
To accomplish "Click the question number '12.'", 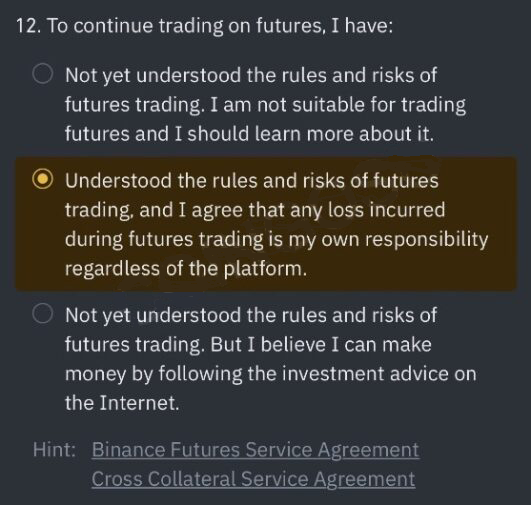I will pyautogui.click(x=29, y=26).
